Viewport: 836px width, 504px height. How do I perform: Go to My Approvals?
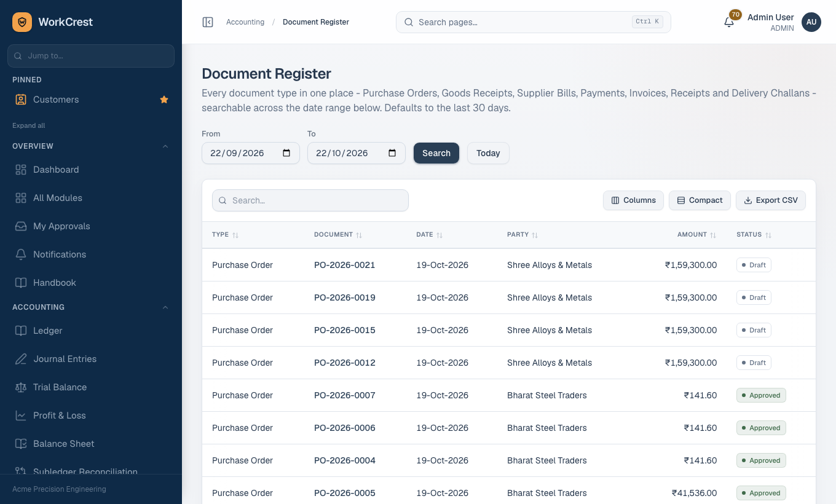point(91,226)
